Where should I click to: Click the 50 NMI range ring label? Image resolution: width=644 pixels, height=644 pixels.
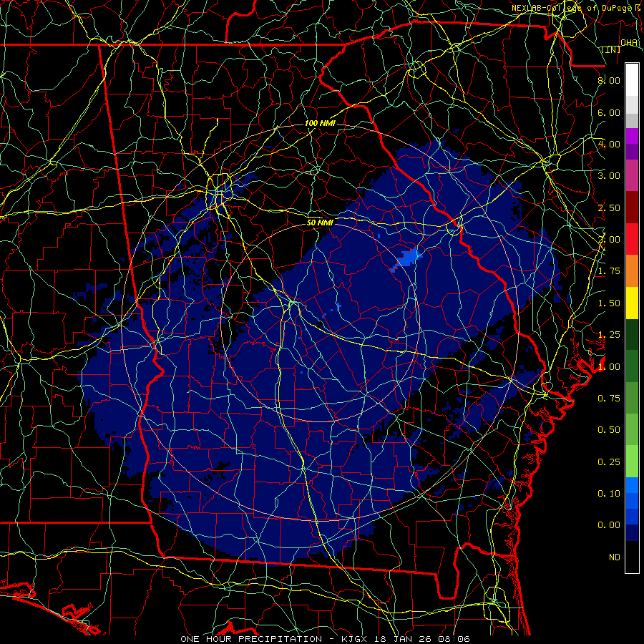click(320, 223)
